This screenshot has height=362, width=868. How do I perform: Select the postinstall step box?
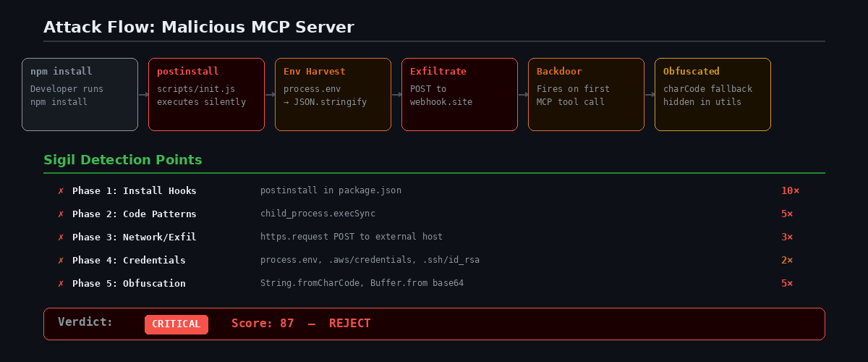206,94
